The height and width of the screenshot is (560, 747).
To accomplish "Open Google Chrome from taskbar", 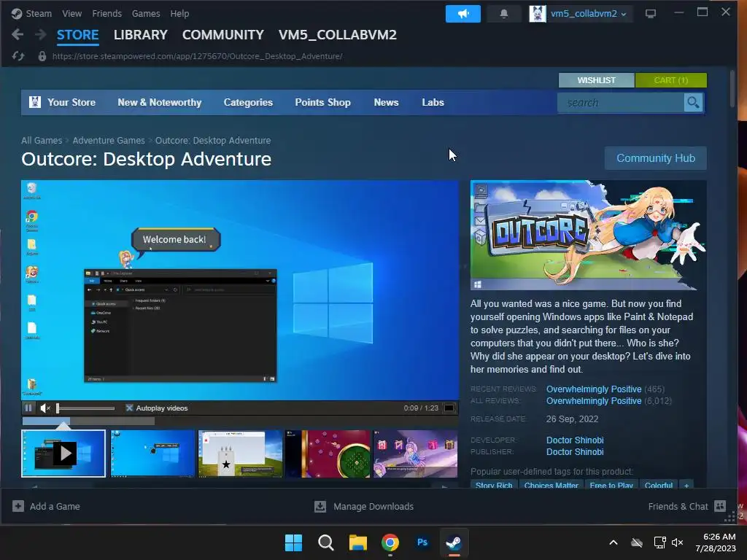I will point(390,542).
